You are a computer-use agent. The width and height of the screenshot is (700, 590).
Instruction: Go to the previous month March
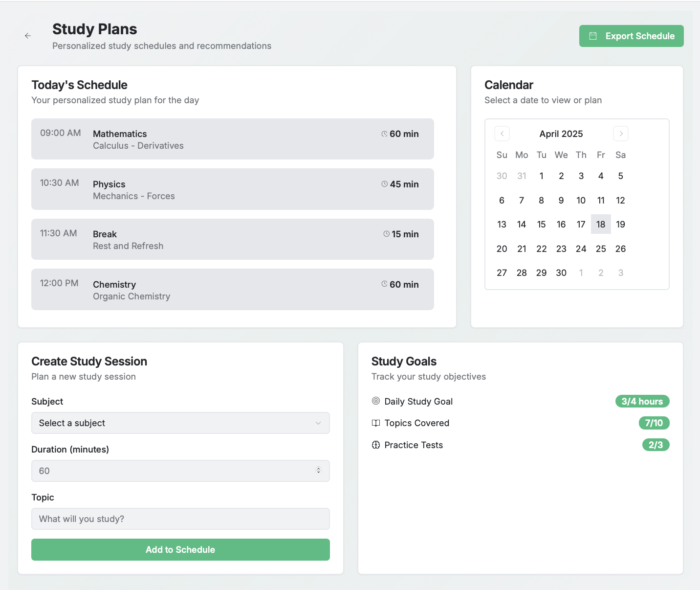502,133
